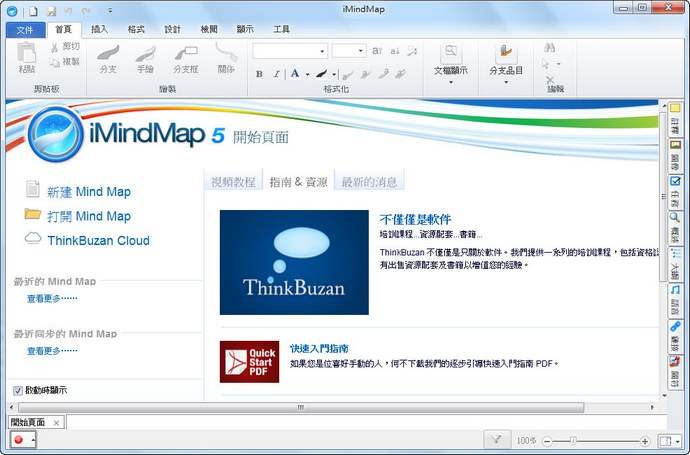This screenshot has width=690, height=455.
Task: Open the customize quick access toolbar dropdown
Action: coord(110,11)
